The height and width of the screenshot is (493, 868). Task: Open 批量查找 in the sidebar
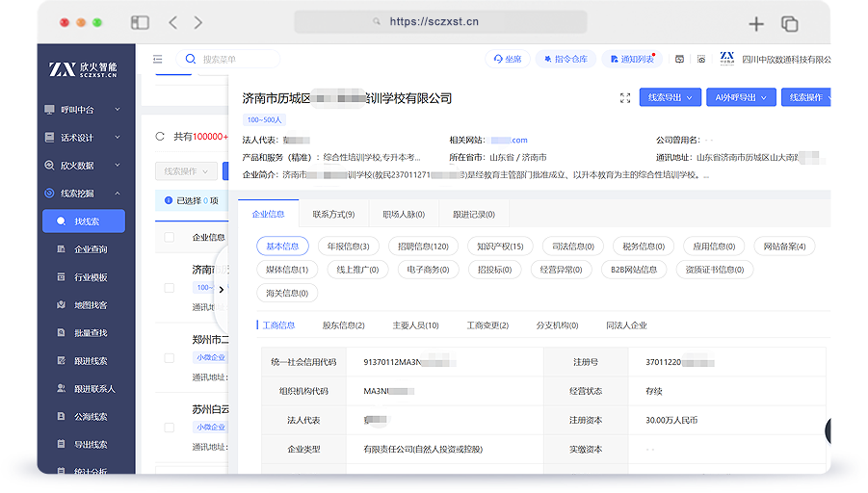(x=91, y=333)
